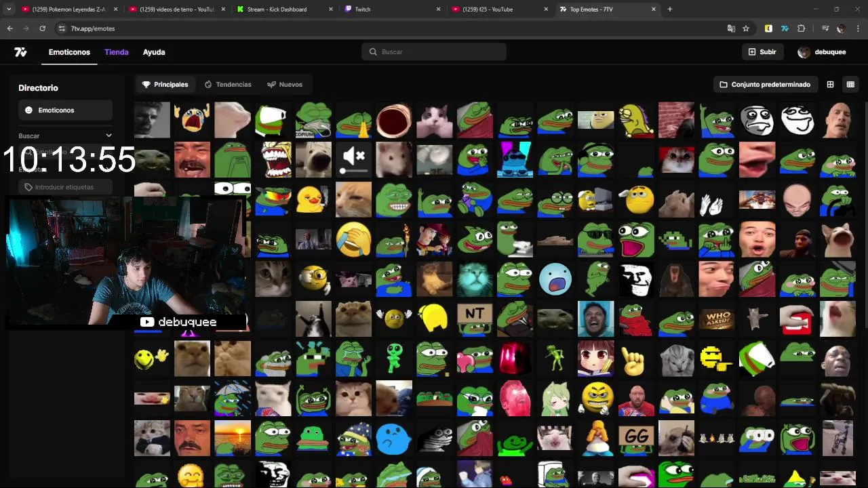The height and width of the screenshot is (488, 868).
Task: Open the yellow pointing-up hand emote
Action: (636, 359)
